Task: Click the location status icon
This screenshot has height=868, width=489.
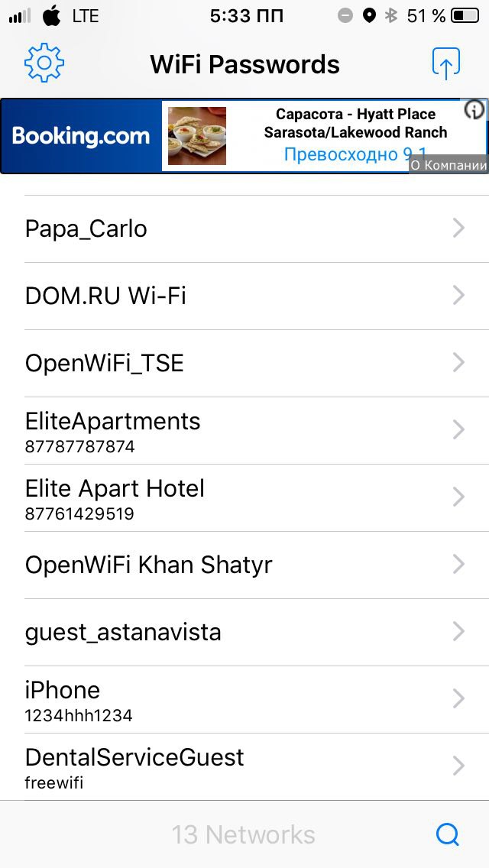Action: tap(369, 15)
